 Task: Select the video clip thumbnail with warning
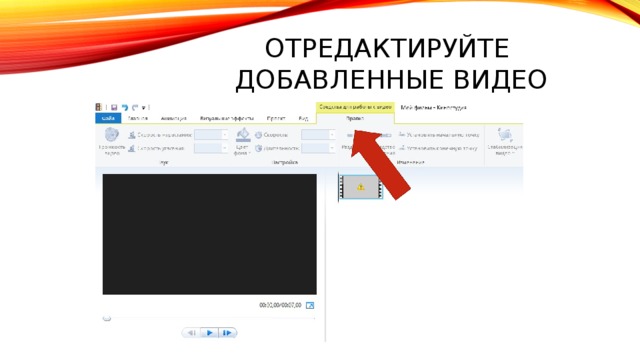(x=360, y=187)
